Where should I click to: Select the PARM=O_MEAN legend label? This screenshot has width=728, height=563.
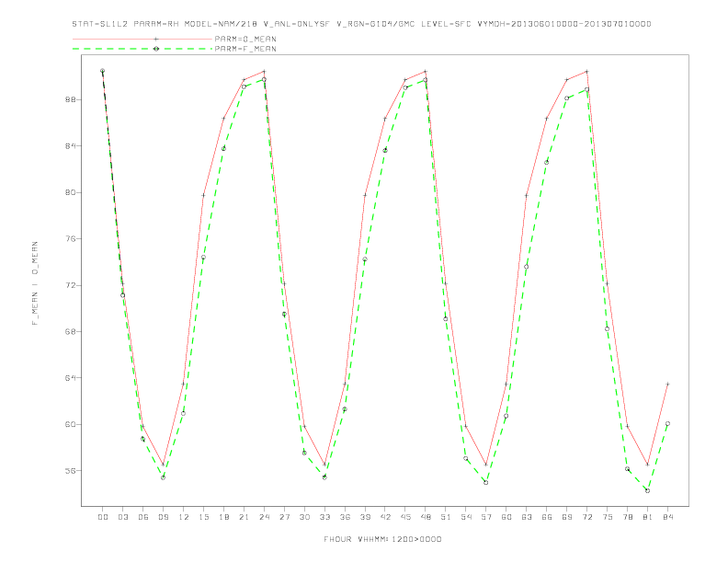[245, 39]
